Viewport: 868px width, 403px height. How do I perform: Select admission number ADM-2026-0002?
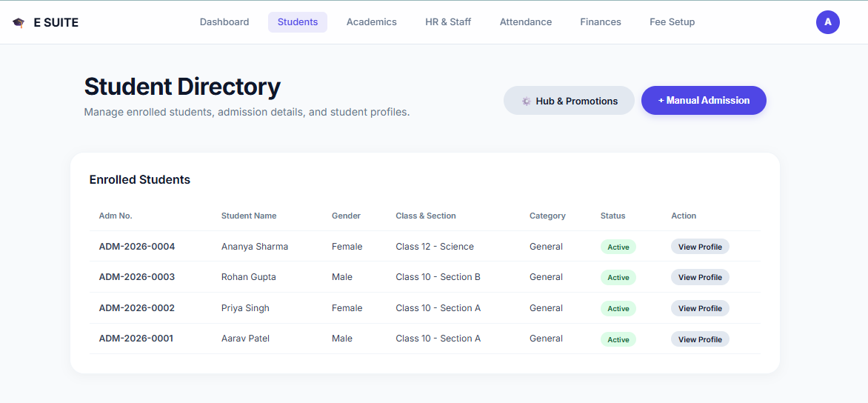coord(137,308)
